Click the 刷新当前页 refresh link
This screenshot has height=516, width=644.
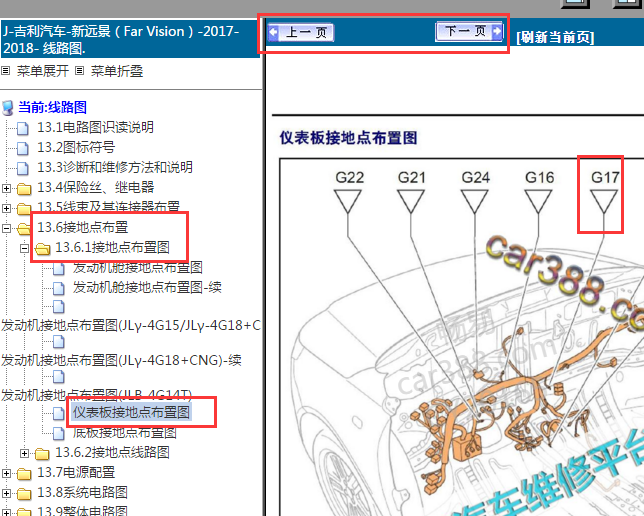555,37
